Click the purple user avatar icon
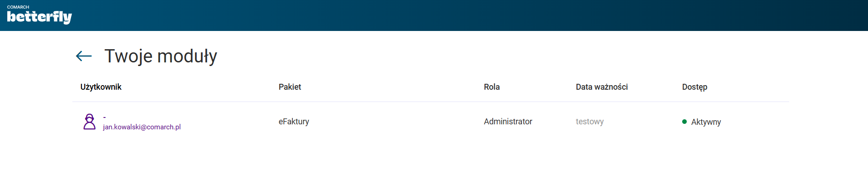Screen dimensions: 868x194 pyautogui.click(x=90, y=122)
